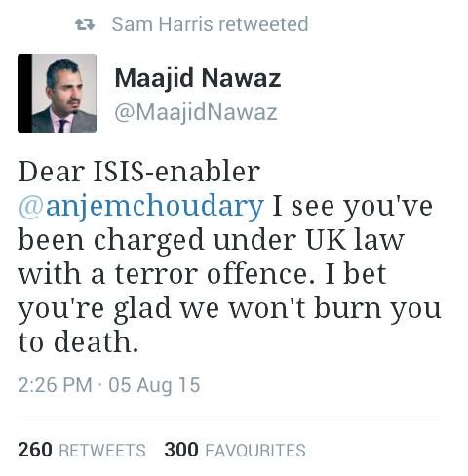Image resolution: width=468 pixels, height=476 pixels.
Task: Click "Dear ISIS-enabler" in the tweet text
Action: [139, 172]
